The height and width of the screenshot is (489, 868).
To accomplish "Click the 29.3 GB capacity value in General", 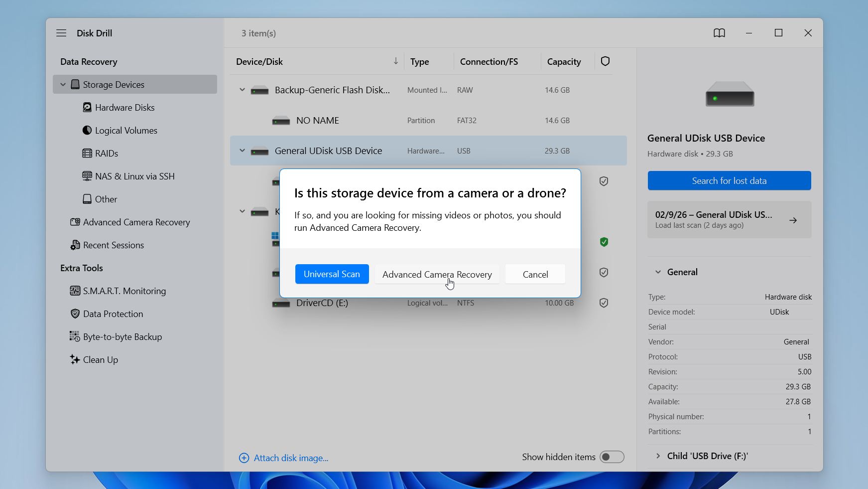I will point(798,386).
